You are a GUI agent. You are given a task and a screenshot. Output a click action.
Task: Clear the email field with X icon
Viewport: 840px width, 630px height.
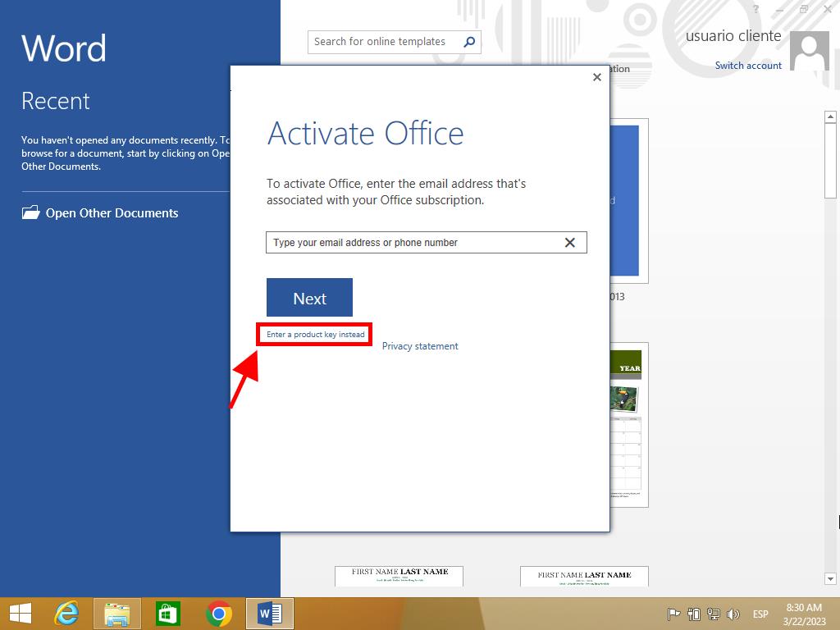[570, 243]
